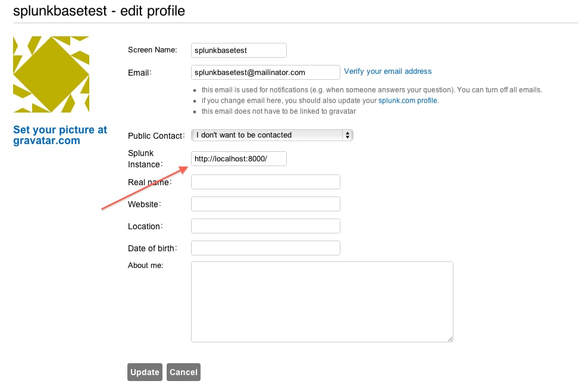Screen dimensions: 588x387
Task: Focus the Website input field
Action: tap(265, 204)
